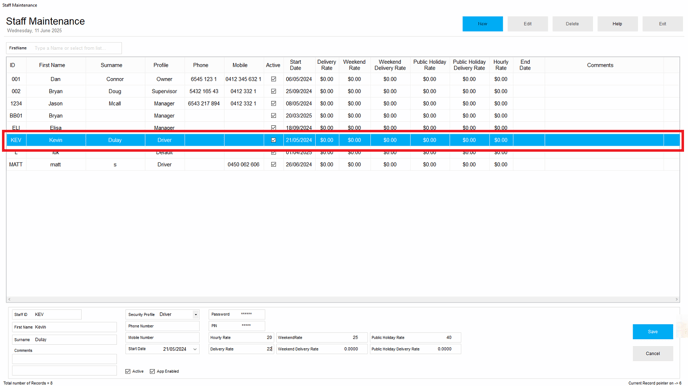Toggle the App Enabled checkbox
This screenshot has height=386, width=688.
coord(152,372)
